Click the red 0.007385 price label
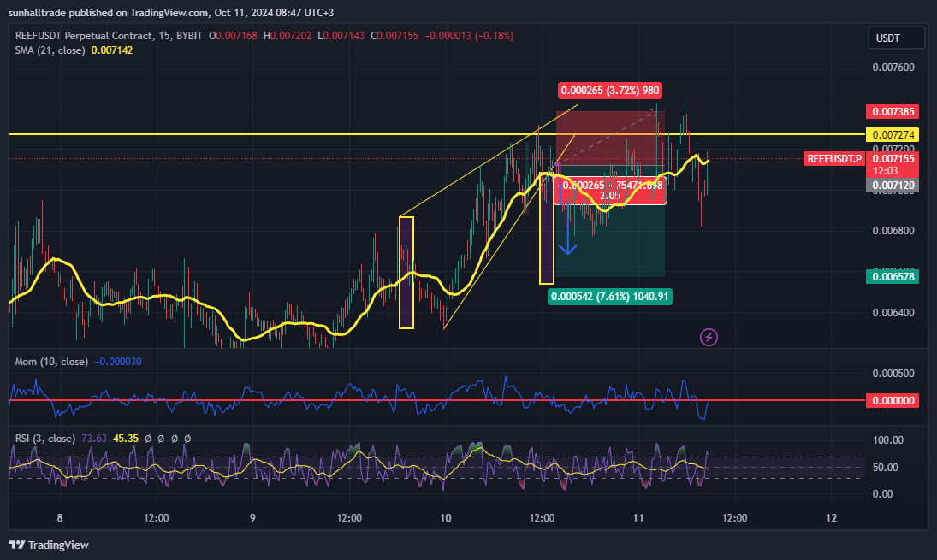The height and width of the screenshot is (560, 937). tap(893, 112)
